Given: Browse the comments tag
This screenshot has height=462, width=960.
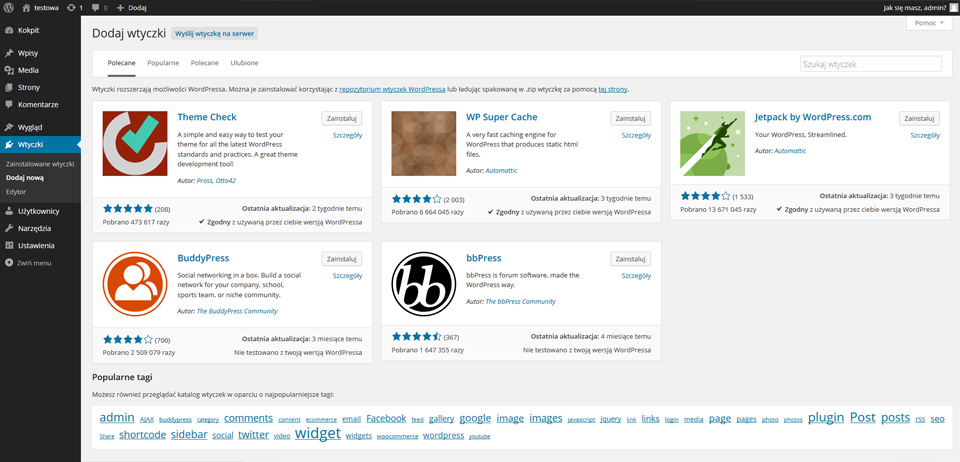Looking at the screenshot, I should pyautogui.click(x=249, y=419).
